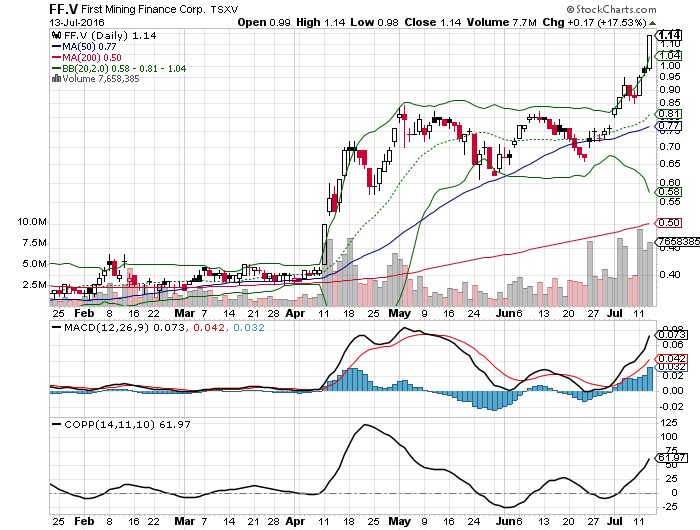This screenshot has height=530, width=700.
Task: Select the High 1.14 header value
Action: pyautogui.click(x=321, y=22)
